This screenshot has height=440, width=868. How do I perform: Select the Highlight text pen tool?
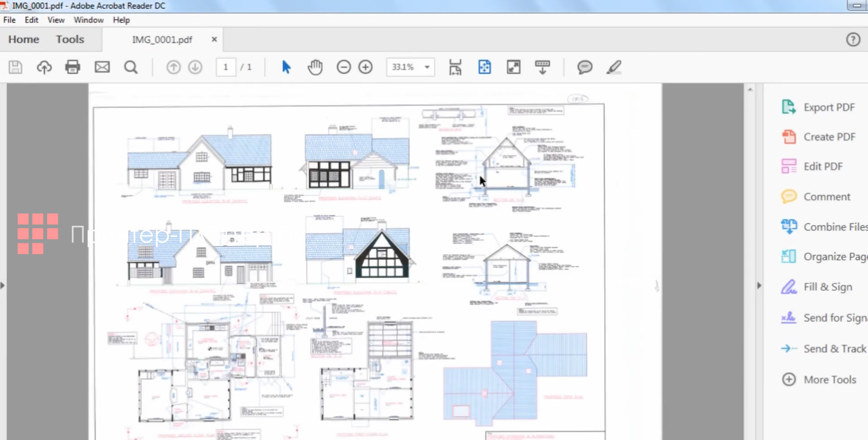tap(613, 67)
